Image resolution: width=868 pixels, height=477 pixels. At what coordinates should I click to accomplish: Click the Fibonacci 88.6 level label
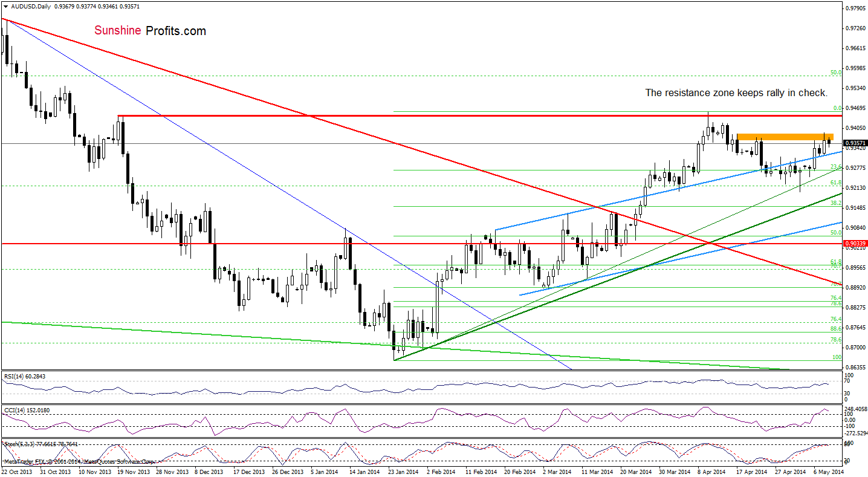pyautogui.click(x=836, y=328)
